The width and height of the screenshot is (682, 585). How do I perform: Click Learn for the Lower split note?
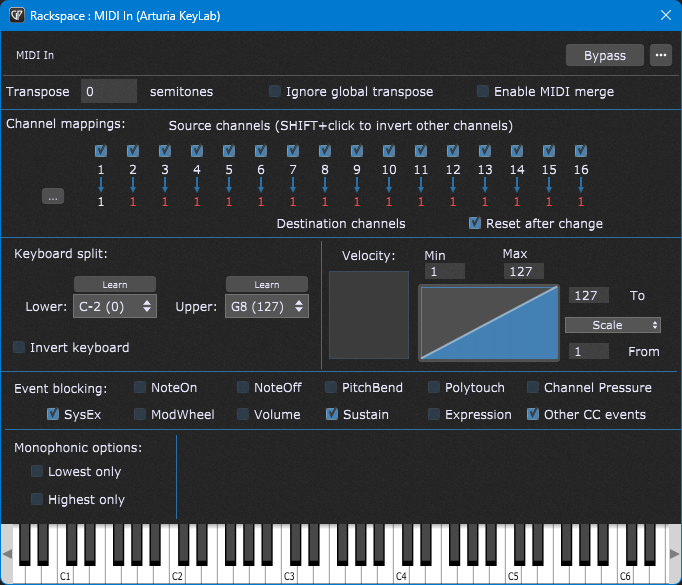115,284
